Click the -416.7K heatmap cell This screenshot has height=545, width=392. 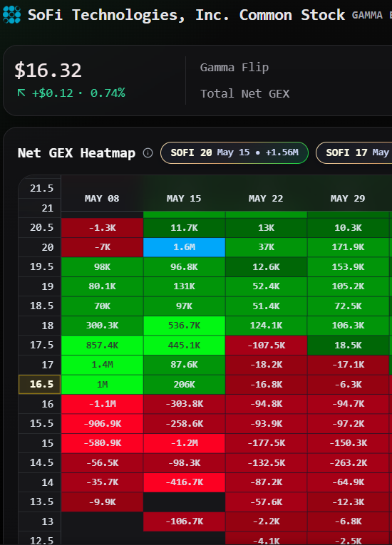(185, 482)
